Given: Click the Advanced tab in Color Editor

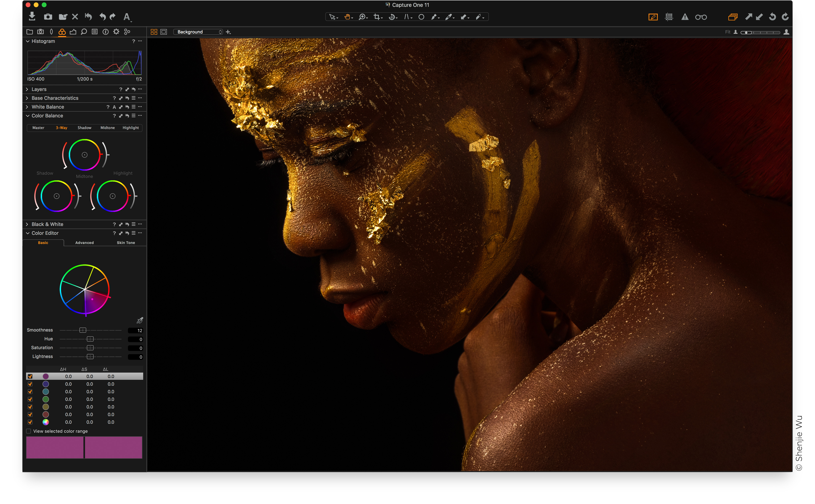Looking at the screenshot, I should coord(84,243).
